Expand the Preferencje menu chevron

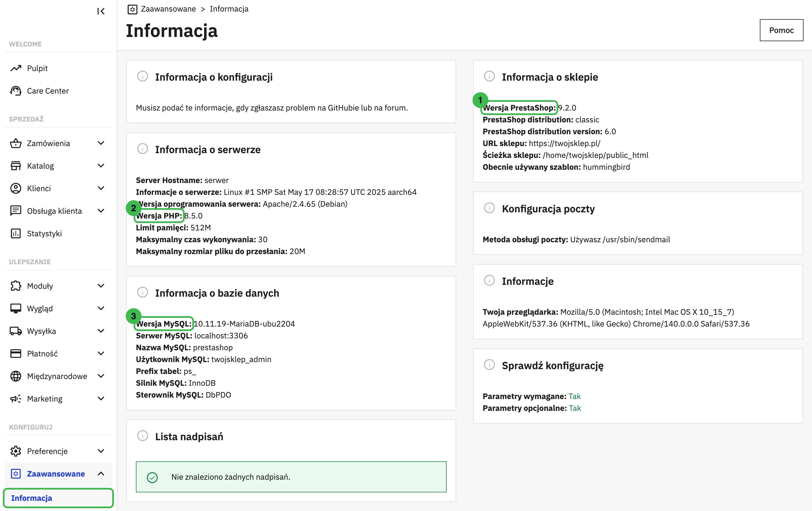[101, 451]
